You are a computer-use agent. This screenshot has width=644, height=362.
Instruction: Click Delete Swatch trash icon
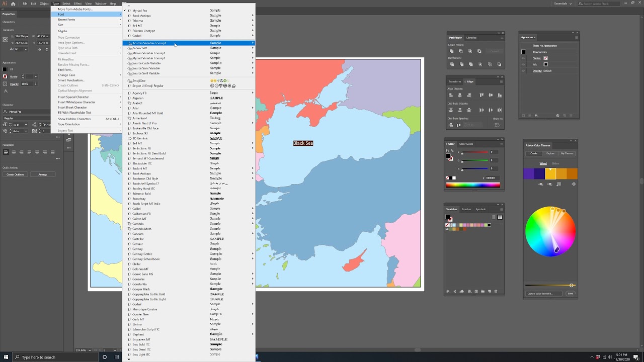pyautogui.click(x=496, y=291)
